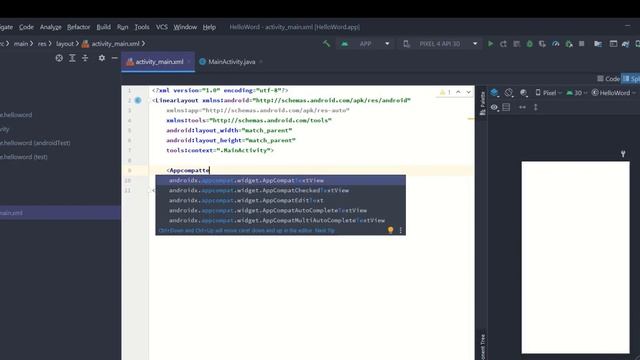Toggle the Autoconnect icon beside the eye
Screen dimensions: 640x360
(507, 107)
